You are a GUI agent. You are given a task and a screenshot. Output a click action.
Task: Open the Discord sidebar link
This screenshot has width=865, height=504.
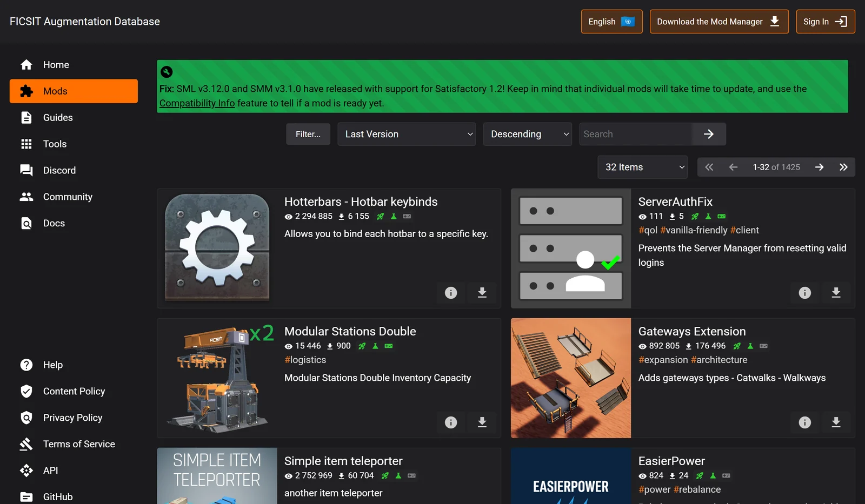coord(74,171)
